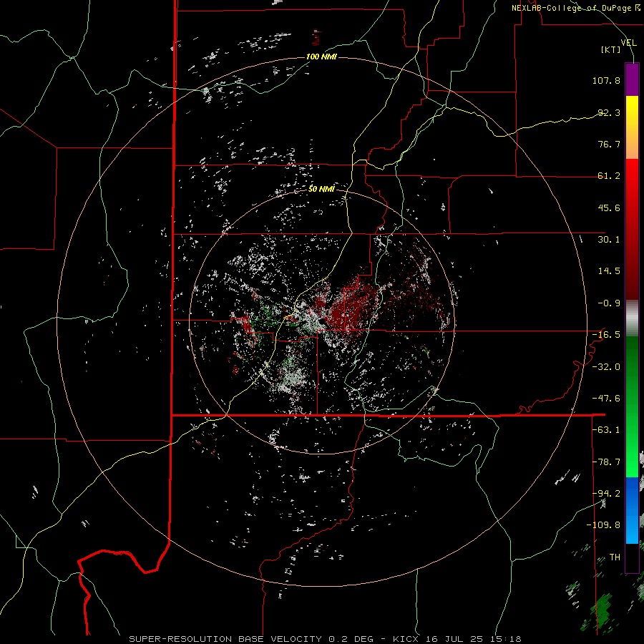Image resolution: width=644 pixels, height=644 pixels.
Task: Click the [KT] units label
Action: tap(610, 49)
